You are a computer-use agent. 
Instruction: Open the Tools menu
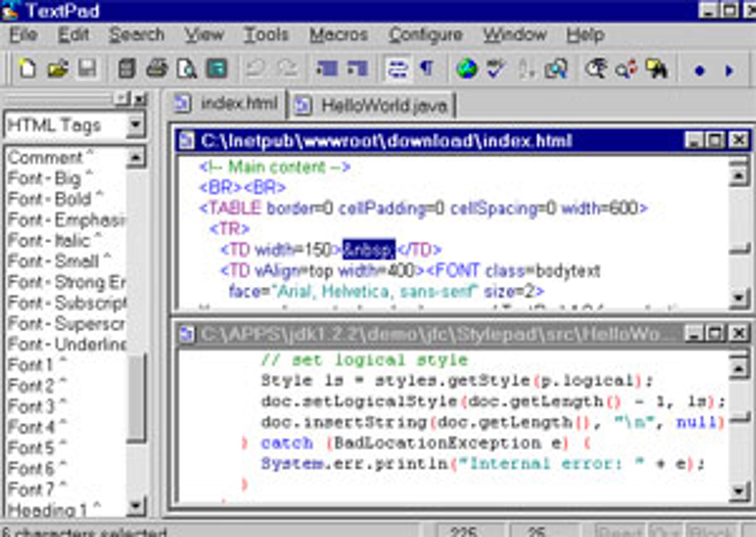click(266, 35)
